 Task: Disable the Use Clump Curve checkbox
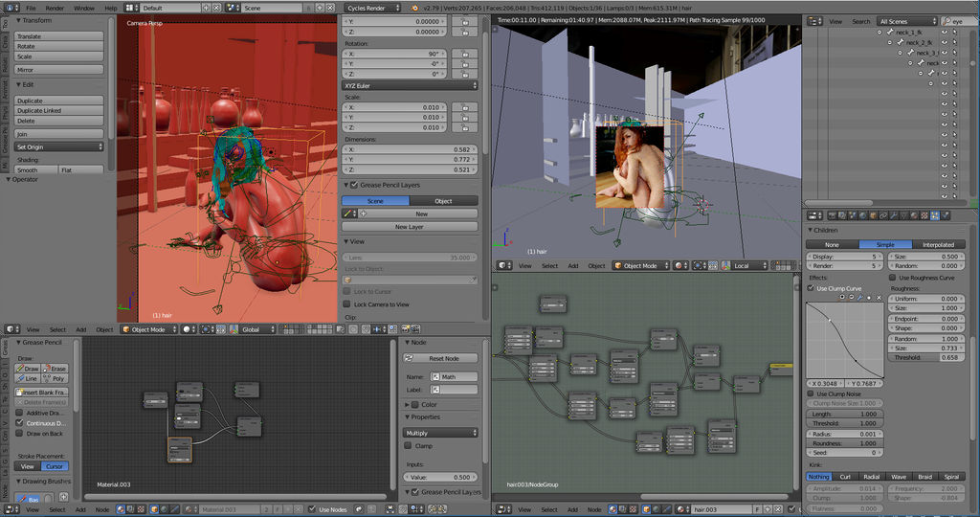(811, 287)
